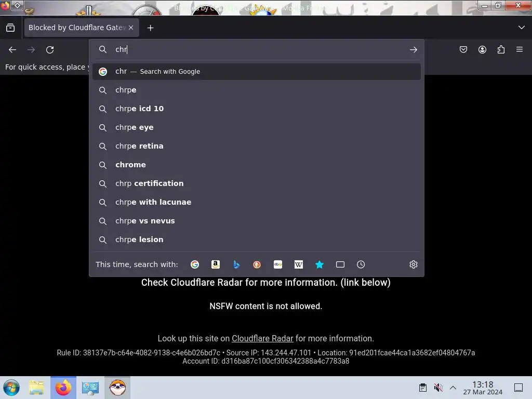
Task: Open the Cloudflare Radar link
Action: pyautogui.click(x=262, y=338)
